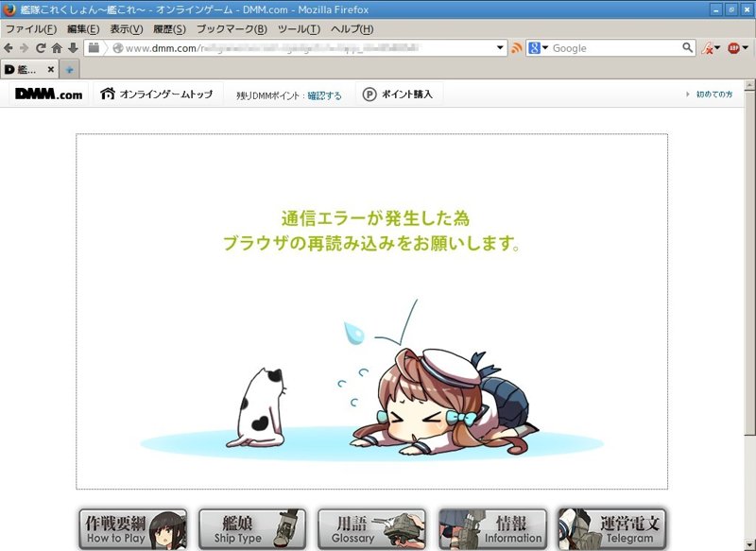Click the site identity globe icon

[117, 47]
